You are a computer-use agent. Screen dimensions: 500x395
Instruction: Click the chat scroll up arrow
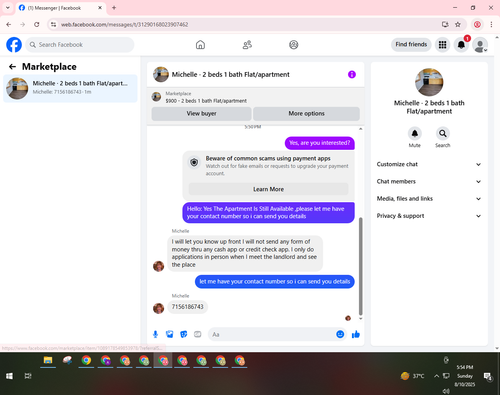point(360,129)
